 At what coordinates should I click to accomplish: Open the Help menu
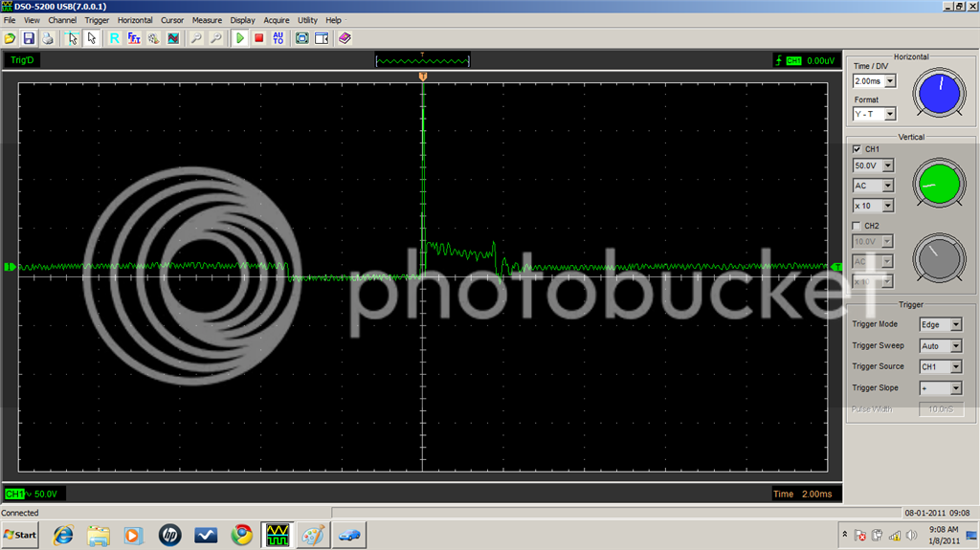[333, 20]
